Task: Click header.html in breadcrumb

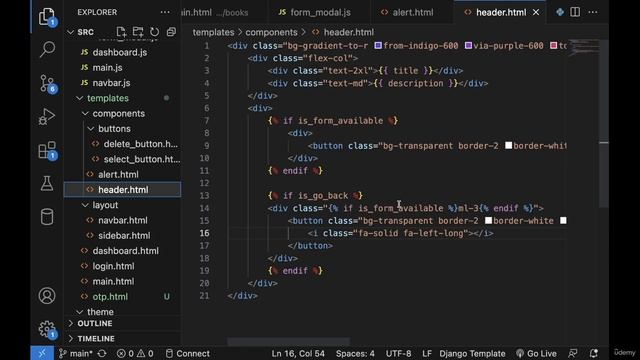Action: pyautogui.click(x=348, y=32)
